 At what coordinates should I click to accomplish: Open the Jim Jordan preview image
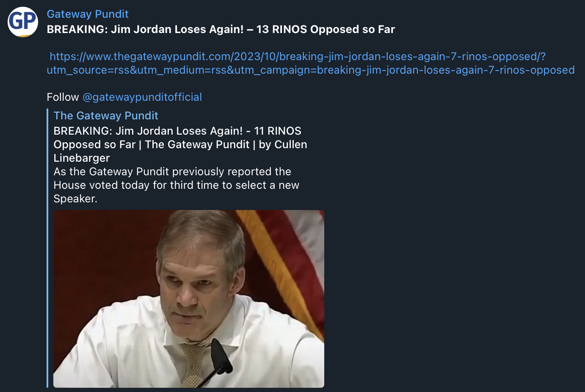189,299
